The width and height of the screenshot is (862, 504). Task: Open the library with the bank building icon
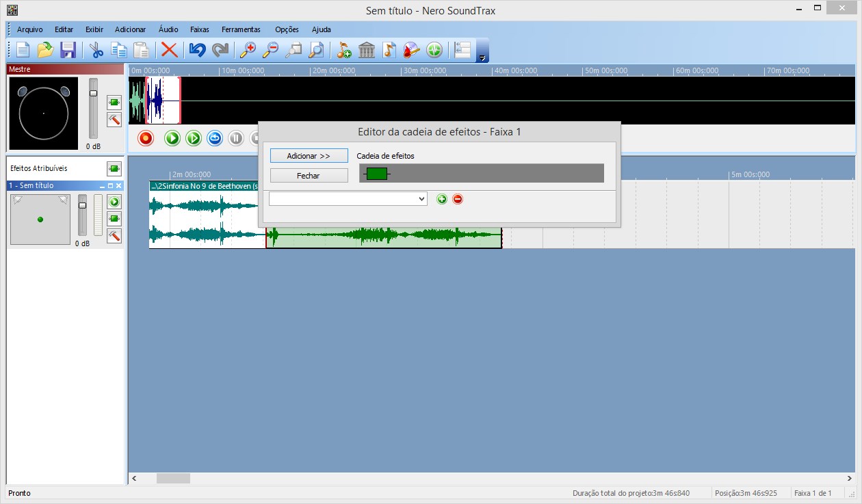click(367, 50)
